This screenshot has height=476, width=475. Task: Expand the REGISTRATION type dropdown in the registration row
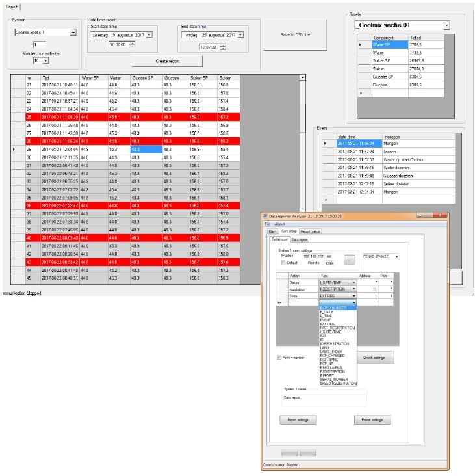(353, 289)
